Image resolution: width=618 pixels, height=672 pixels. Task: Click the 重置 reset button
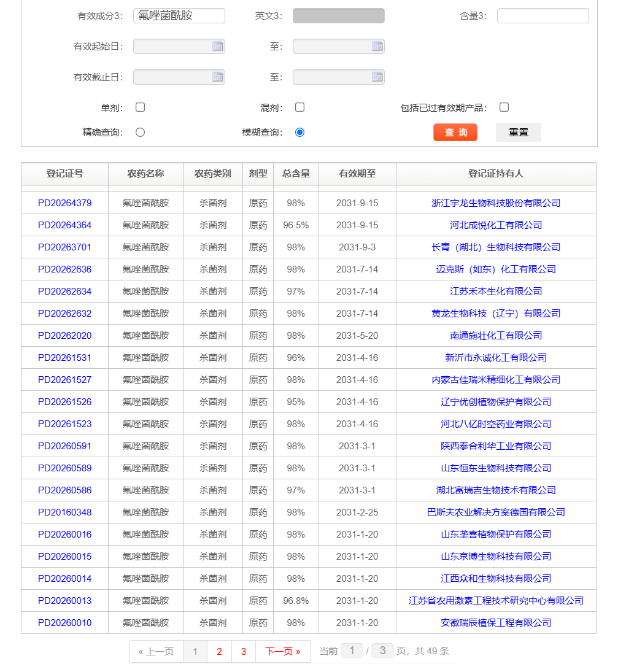[518, 133]
